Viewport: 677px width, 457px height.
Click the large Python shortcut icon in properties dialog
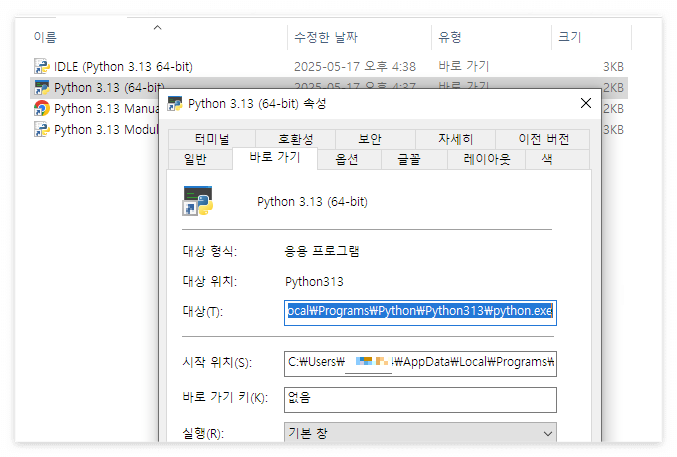[198, 201]
